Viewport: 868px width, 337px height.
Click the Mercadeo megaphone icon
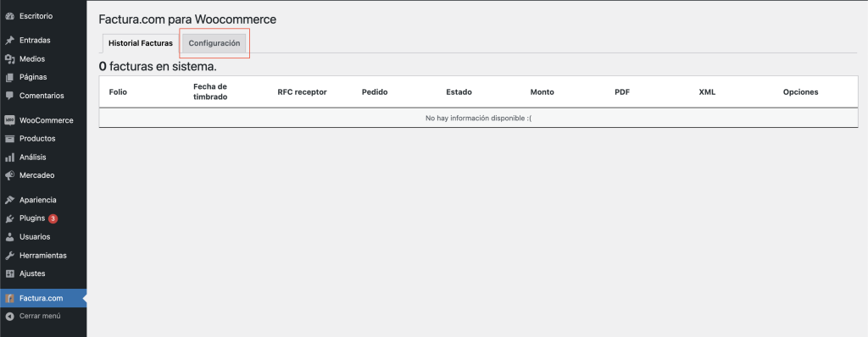pyautogui.click(x=9, y=175)
